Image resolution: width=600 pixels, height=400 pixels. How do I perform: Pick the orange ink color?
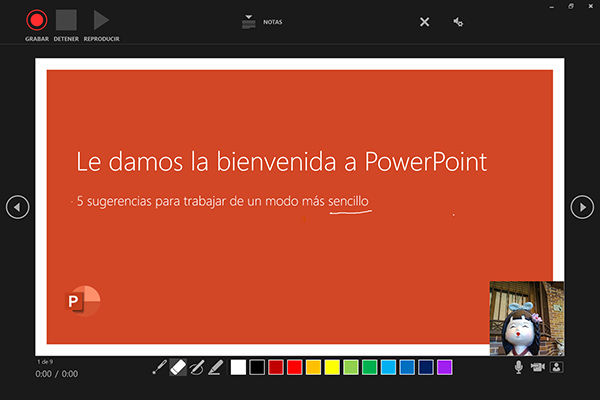(313, 367)
